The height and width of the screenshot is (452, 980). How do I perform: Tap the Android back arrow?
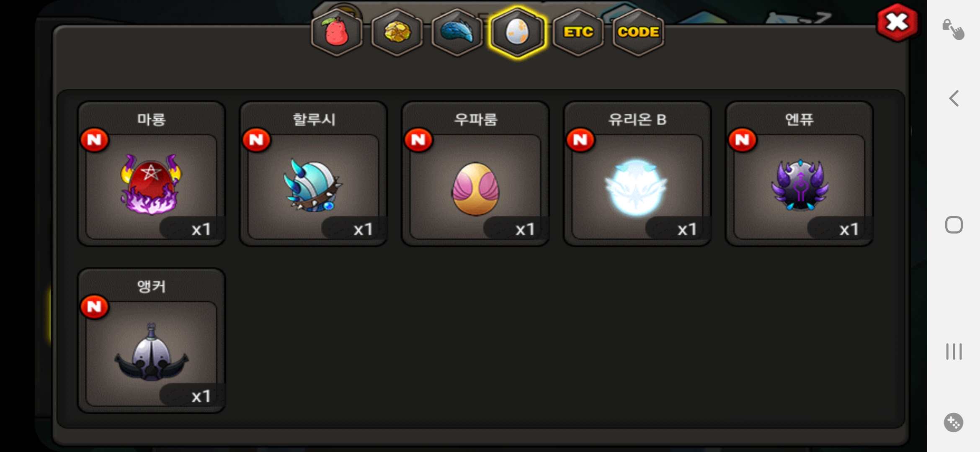coord(954,98)
